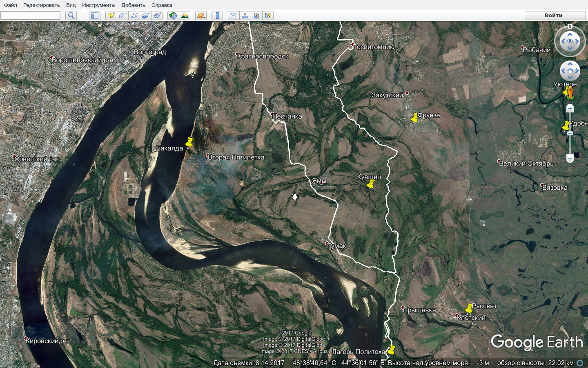The height and width of the screenshot is (368, 588).
Task: Click the yellow pin beside Рассвет
Action: pos(469,308)
